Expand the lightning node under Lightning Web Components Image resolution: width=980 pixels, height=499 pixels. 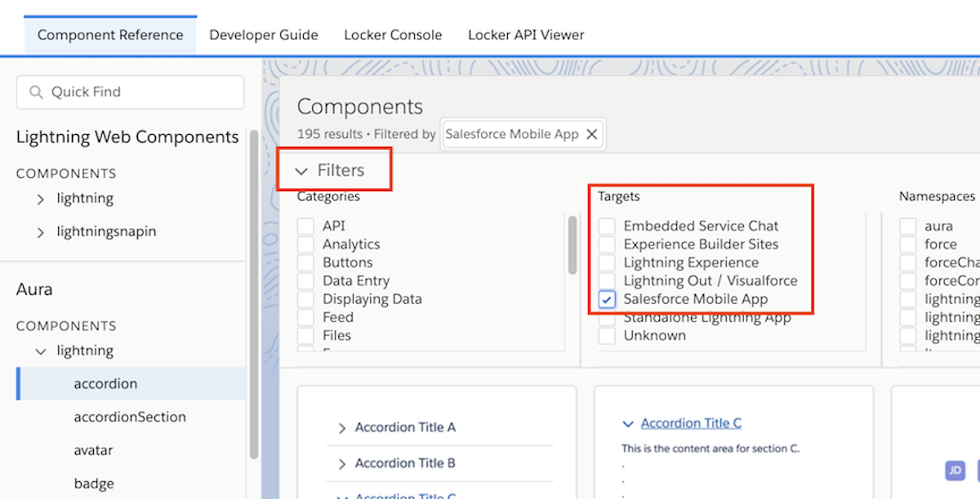pos(41,198)
